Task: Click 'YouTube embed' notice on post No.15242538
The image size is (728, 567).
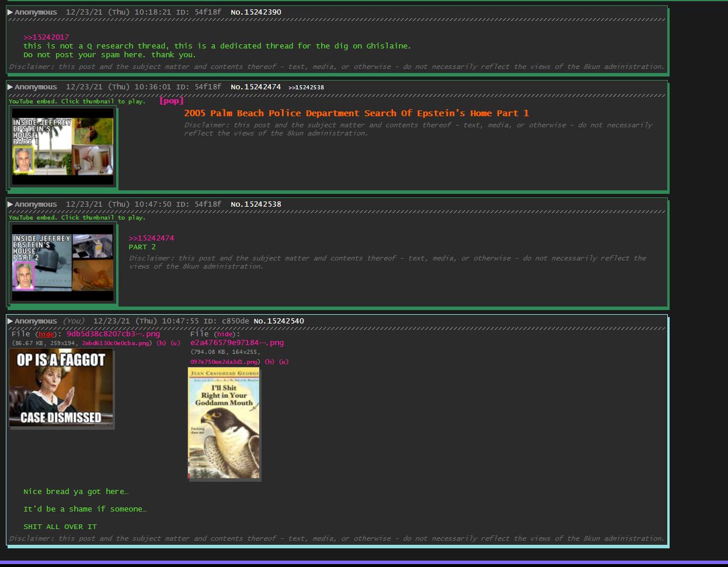Action: point(77,218)
